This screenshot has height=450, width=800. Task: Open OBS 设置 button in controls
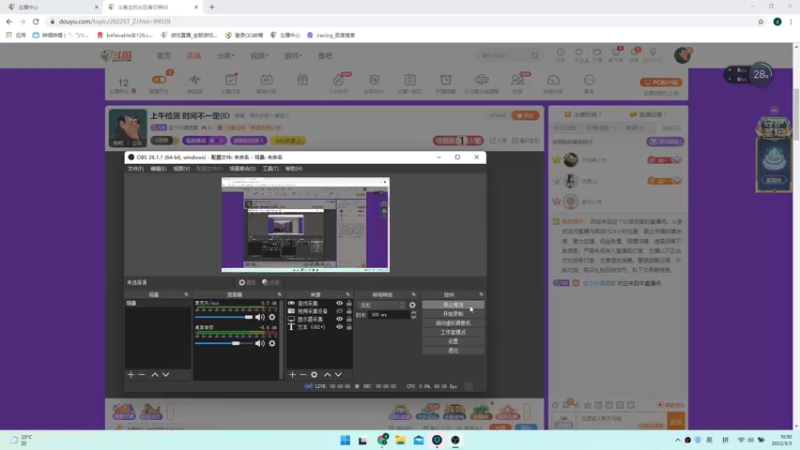(x=453, y=341)
